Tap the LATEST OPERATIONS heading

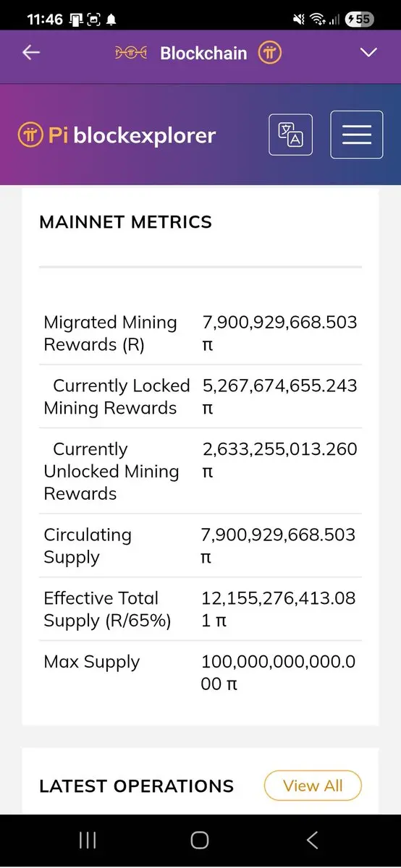click(x=137, y=786)
